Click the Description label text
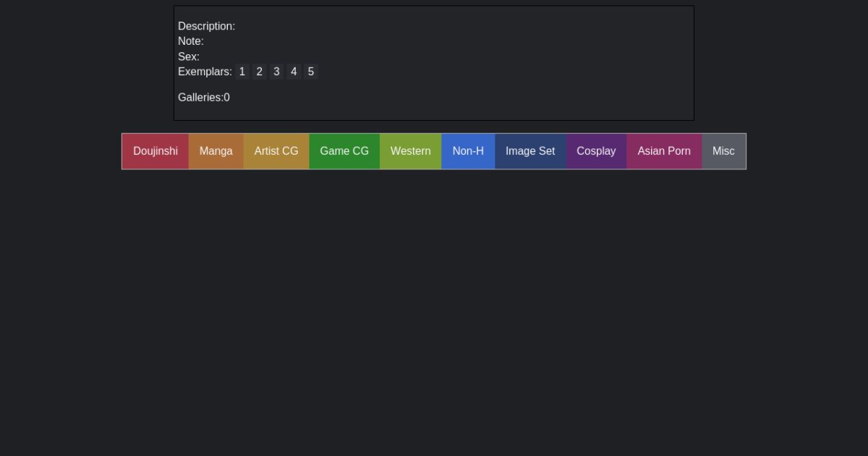The height and width of the screenshot is (456, 868). (x=206, y=26)
